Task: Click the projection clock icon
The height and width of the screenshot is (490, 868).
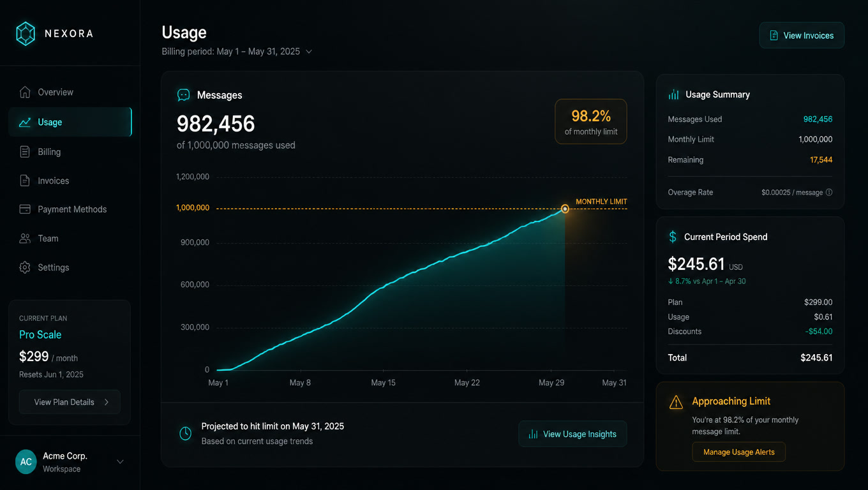Action: point(185,434)
